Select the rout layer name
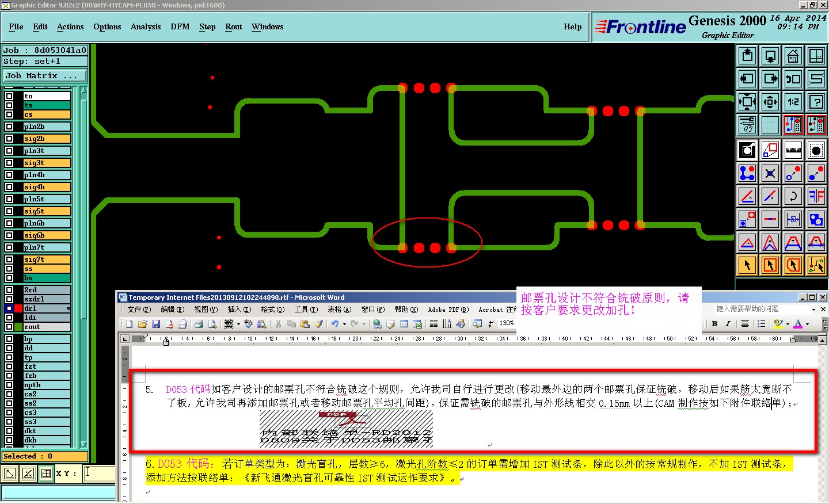 point(47,327)
